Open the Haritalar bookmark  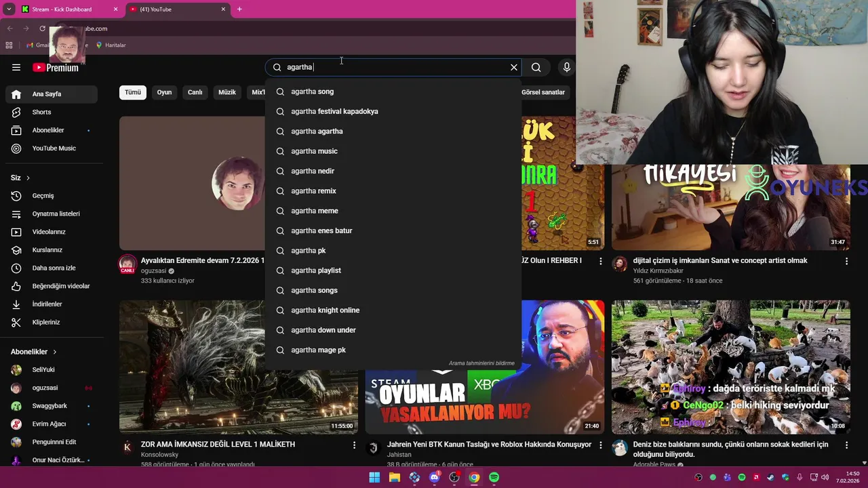coord(111,45)
